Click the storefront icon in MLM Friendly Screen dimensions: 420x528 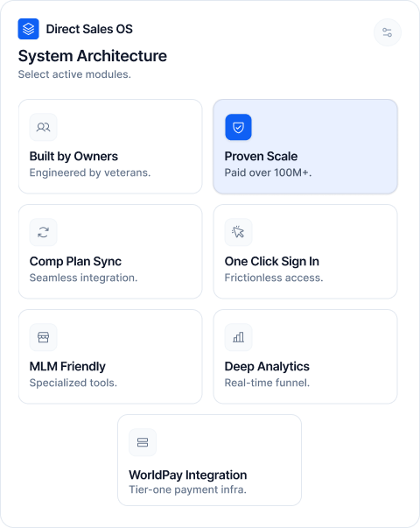[x=44, y=337]
